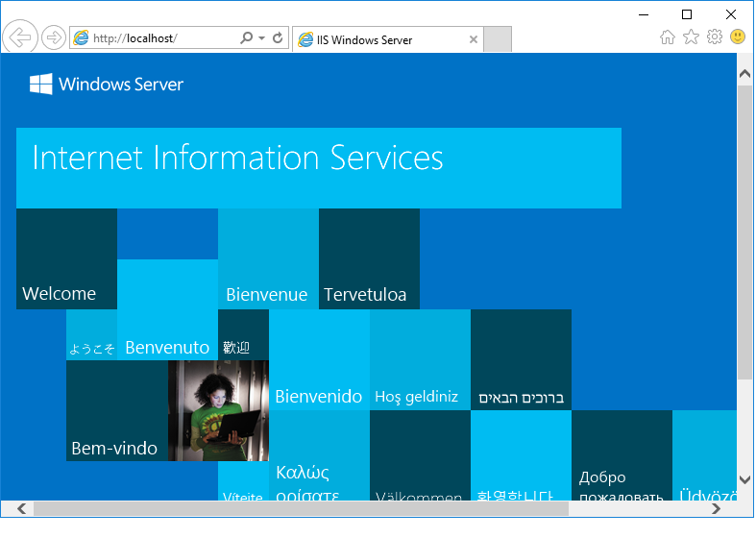The width and height of the screenshot is (756, 538).
Task: Click the Greek Καλώς ορίσατε tile
Action: click(319, 455)
